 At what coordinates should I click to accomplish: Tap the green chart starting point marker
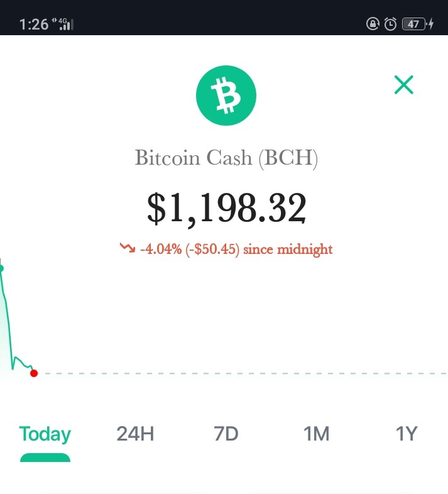coord(1,268)
